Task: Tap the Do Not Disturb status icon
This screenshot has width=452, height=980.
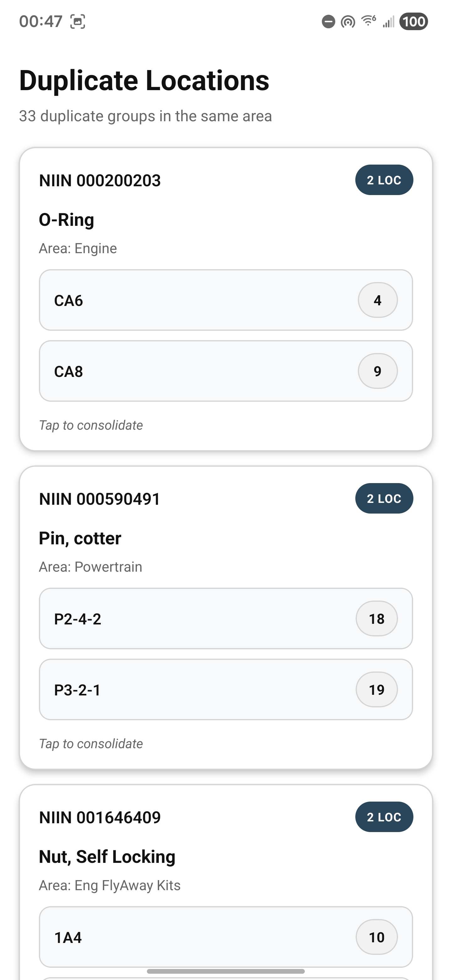Action: 328,22
